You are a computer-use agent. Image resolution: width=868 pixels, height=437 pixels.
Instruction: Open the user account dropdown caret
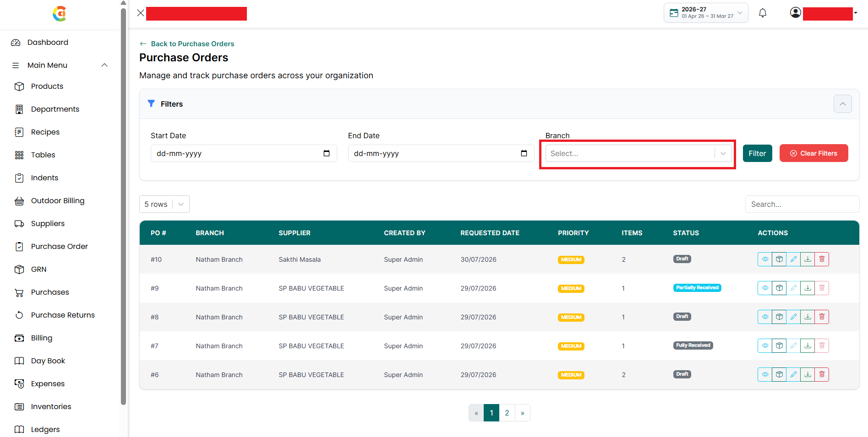856,13
